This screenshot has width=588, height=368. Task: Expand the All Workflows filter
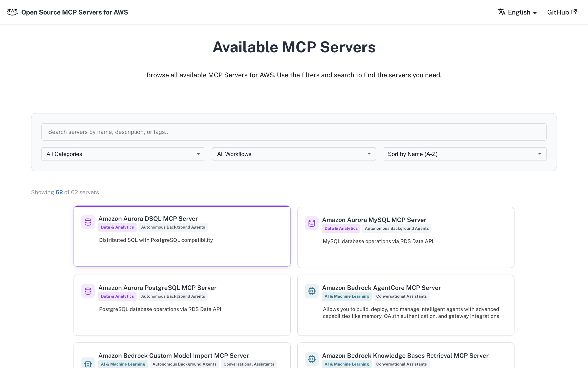(294, 154)
